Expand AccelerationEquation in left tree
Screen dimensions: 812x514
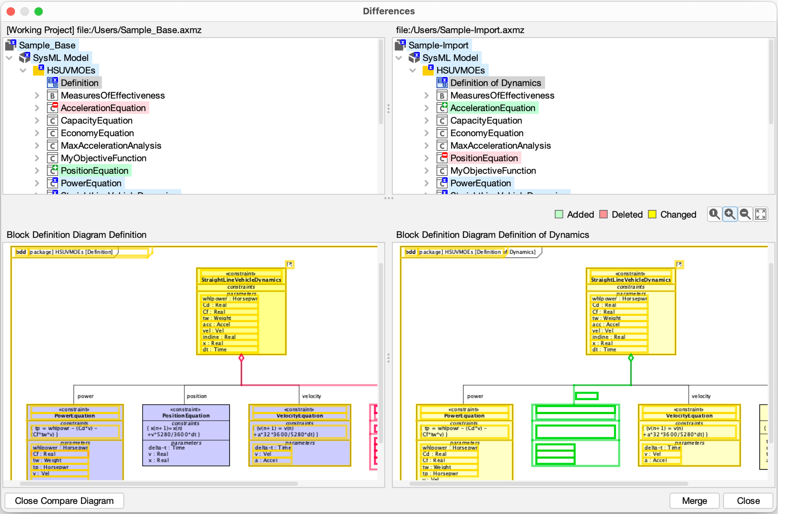pyautogui.click(x=37, y=108)
